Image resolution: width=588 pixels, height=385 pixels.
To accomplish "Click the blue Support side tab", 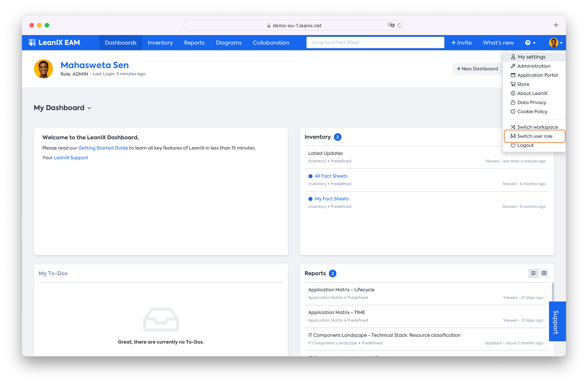I will coord(557,321).
